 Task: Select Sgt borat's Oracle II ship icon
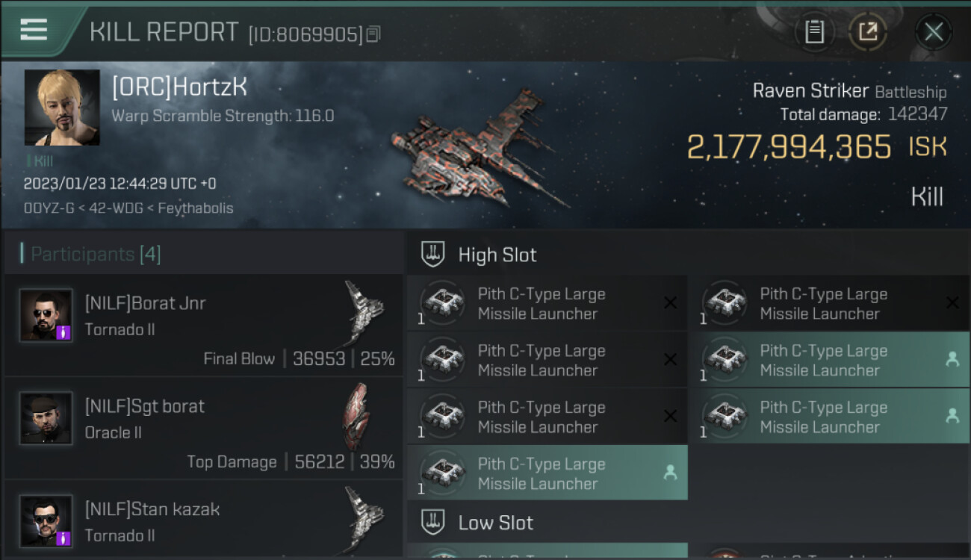[x=356, y=417]
